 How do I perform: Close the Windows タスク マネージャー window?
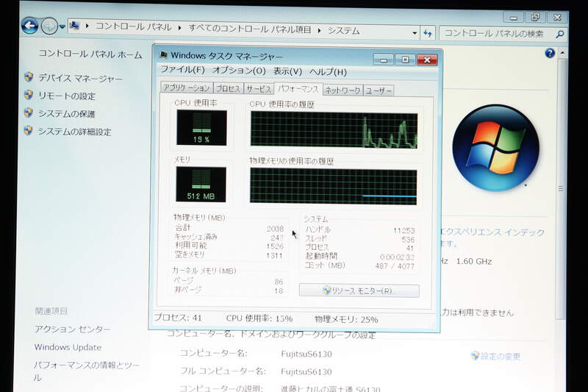click(x=427, y=60)
